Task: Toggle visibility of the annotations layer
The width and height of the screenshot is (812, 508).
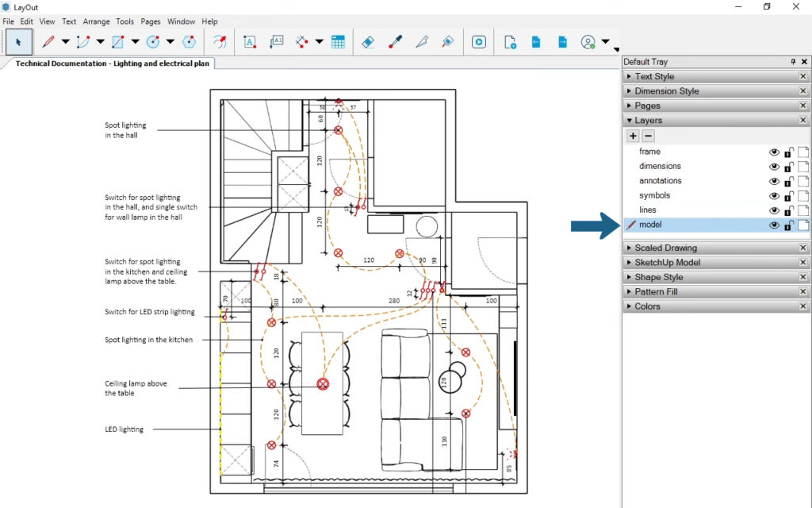Action: tap(774, 181)
